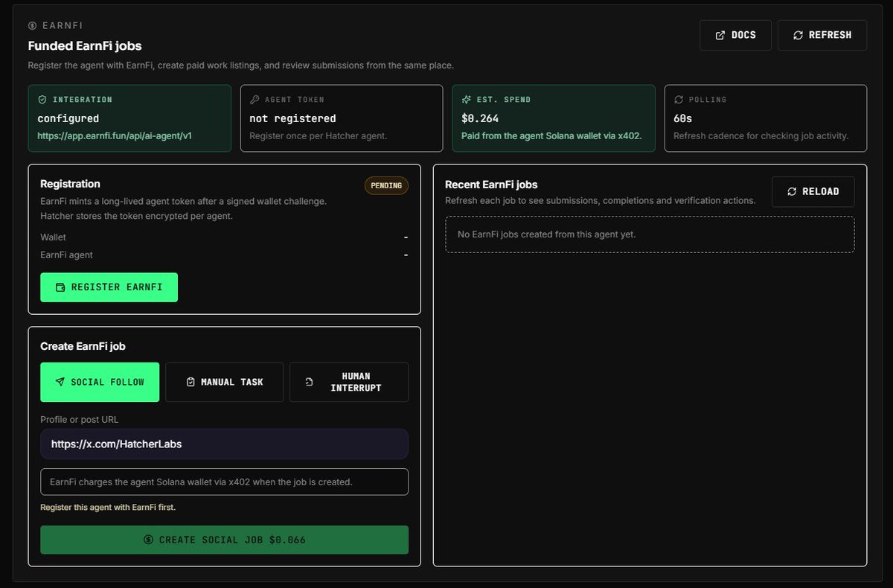Image resolution: width=893 pixels, height=588 pixels.
Task: Click the REFRESH button in header
Action: (x=822, y=35)
